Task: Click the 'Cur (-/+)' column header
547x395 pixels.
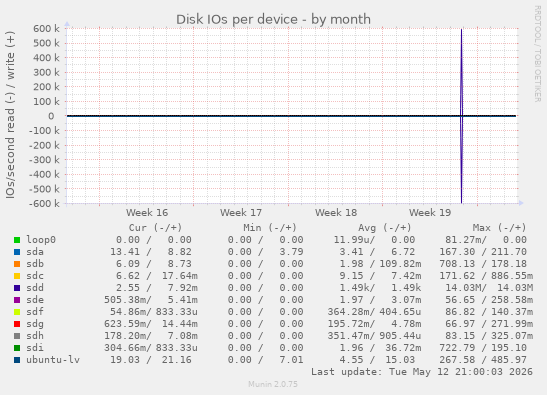Action: click(x=155, y=228)
